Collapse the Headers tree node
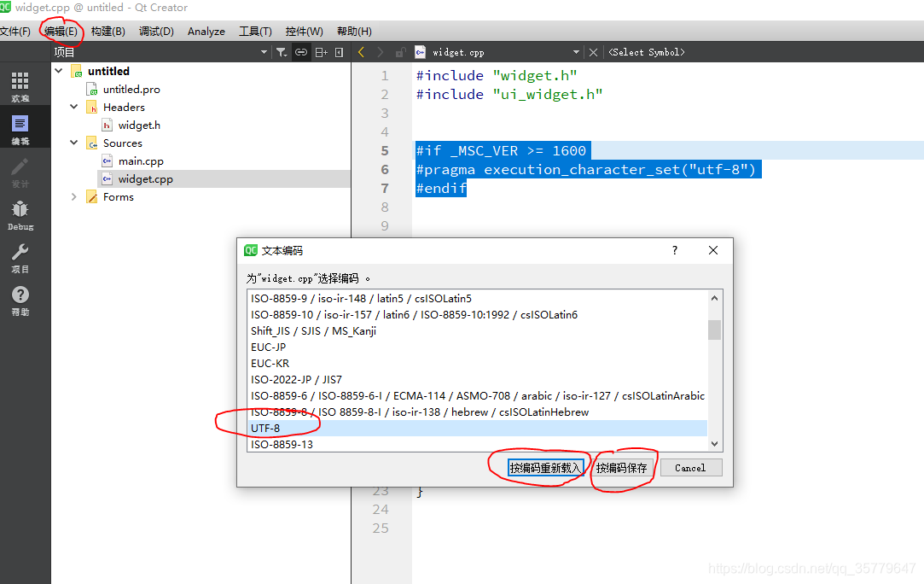Viewport: 924px width, 584px height. click(73, 107)
